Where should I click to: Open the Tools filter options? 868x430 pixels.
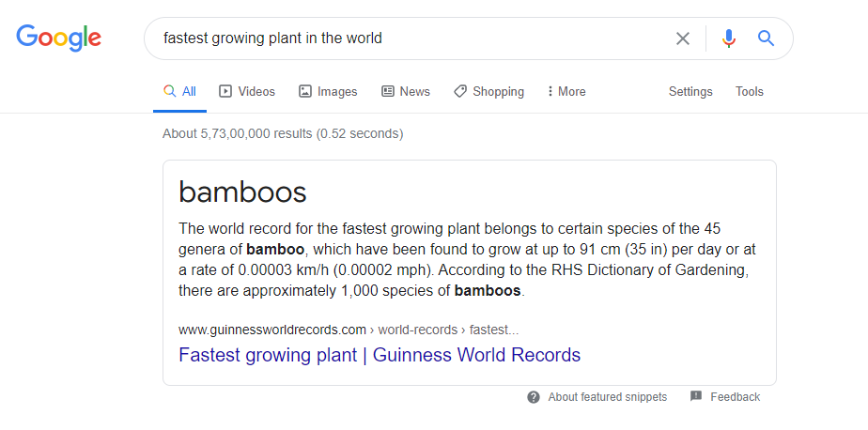(x=750, y=92)
